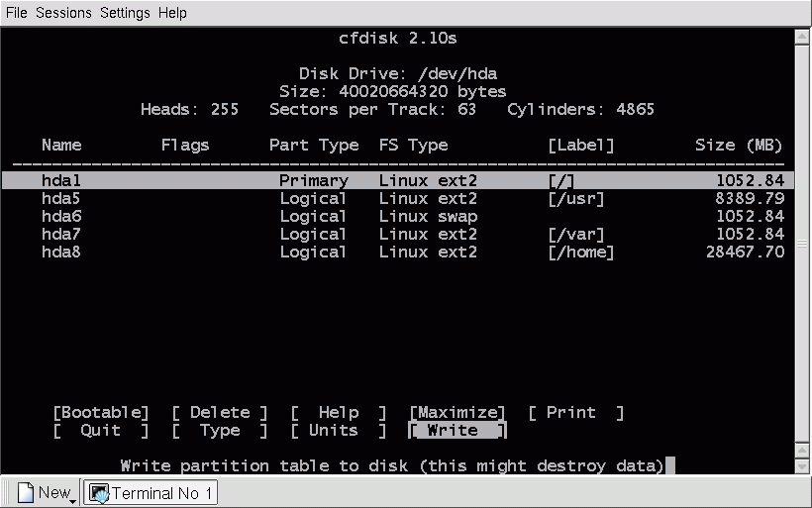The width and height of the screenshot is (812, 508).
Task: Click the scrollbar grip handle
Action: click(x=802, y=244)
